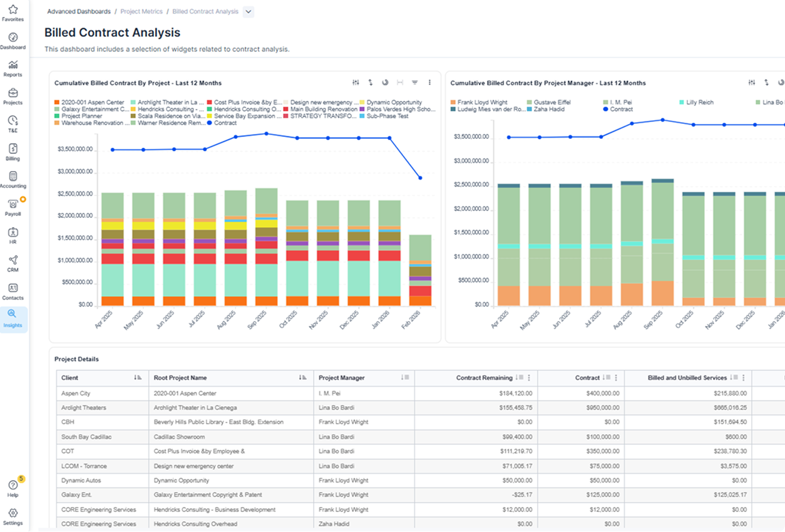Click Galaxy Ent. client cell
Viewport: 785px width, 532px height.
coord(102,494)
